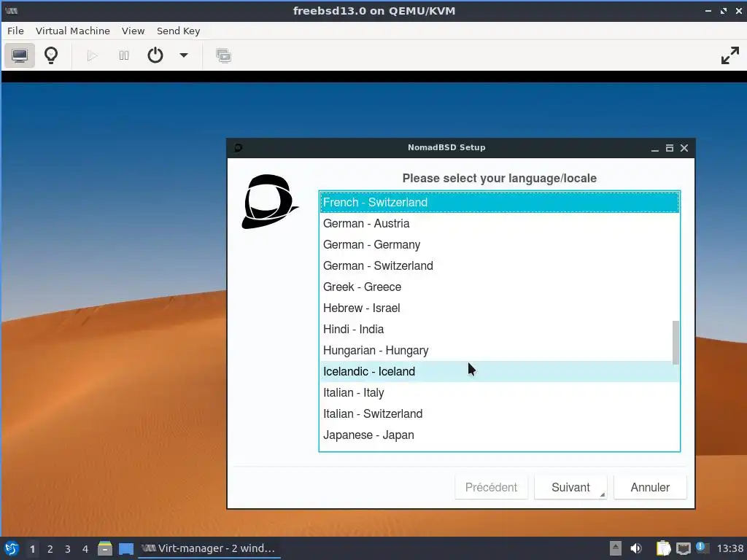Screen dimensions: 747x560
Task: Select Icelandic - Iceland locale
Action: coord(499,371)
